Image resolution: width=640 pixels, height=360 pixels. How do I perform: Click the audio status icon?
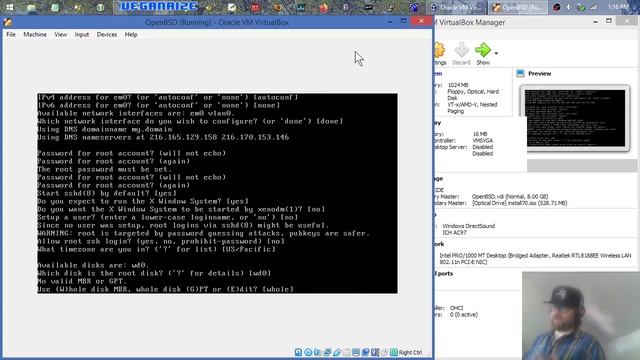coord(318,352)
